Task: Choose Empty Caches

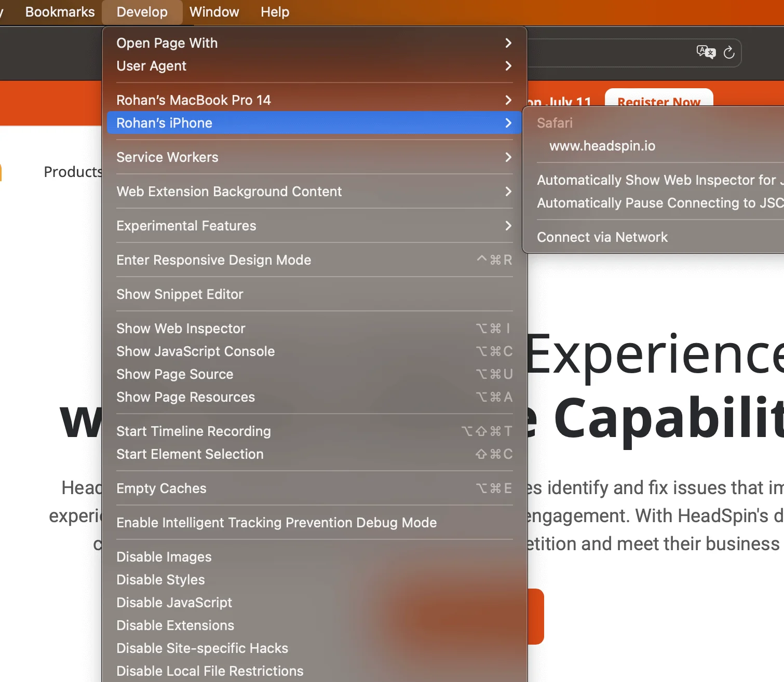Action: [314, 488]
